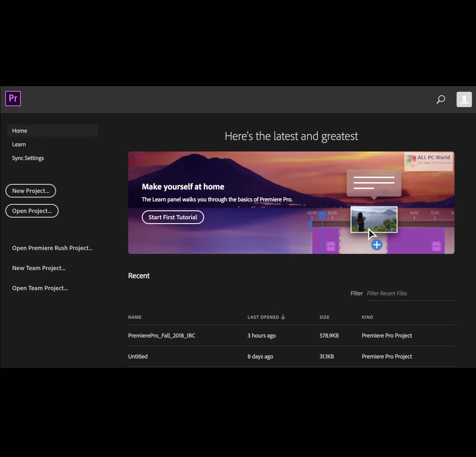Open the Untitled recent project
476x457 pixels.
click(x=138, y=356)
